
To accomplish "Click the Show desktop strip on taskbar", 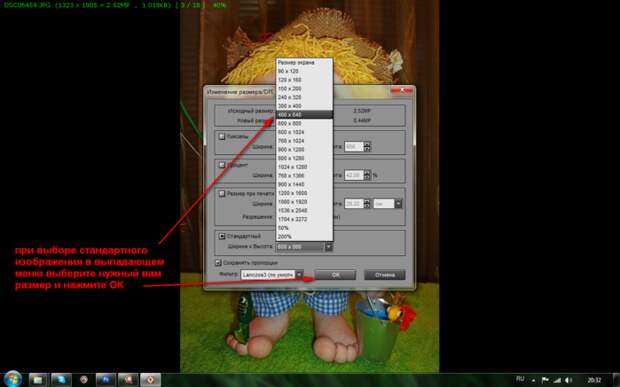I will 616,380.
